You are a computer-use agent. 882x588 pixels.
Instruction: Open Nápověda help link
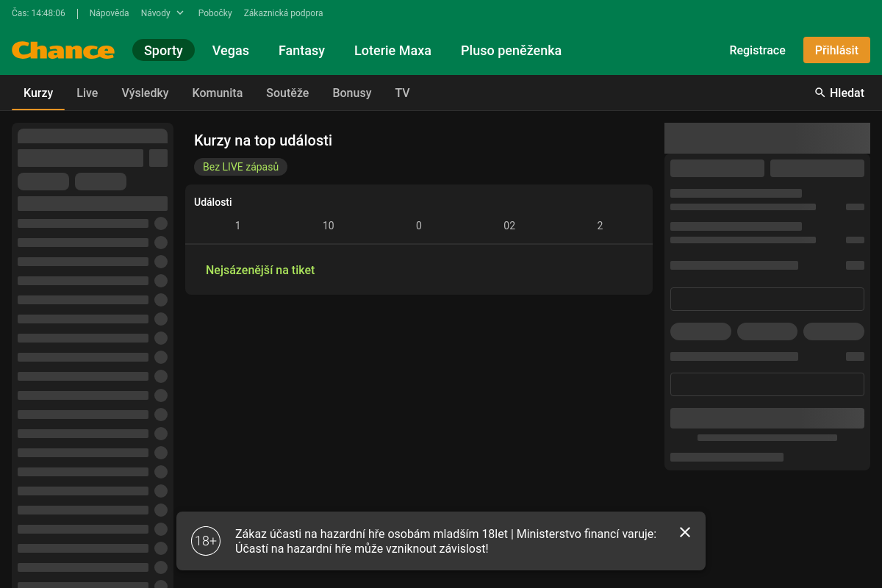[109, 13]
